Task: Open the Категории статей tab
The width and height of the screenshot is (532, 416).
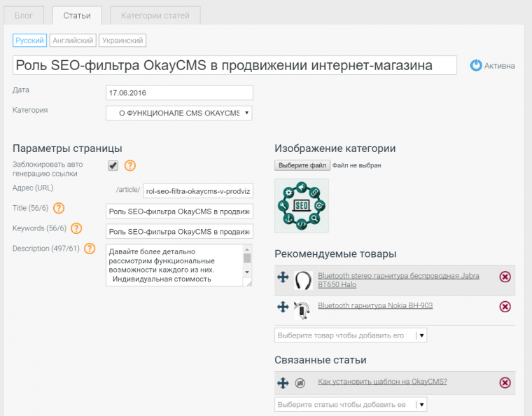Action: tap(155, 15)
